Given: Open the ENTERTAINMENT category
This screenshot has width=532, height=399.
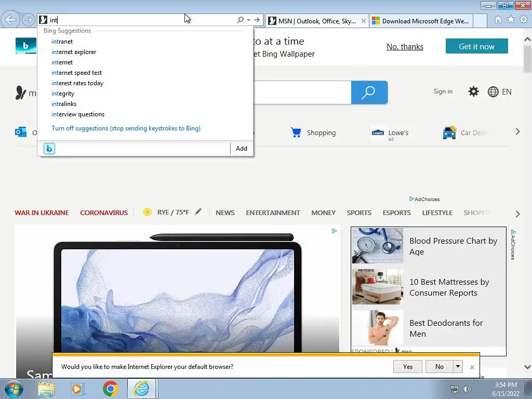Looking at the screenshot, I should (x=273, y=212).
